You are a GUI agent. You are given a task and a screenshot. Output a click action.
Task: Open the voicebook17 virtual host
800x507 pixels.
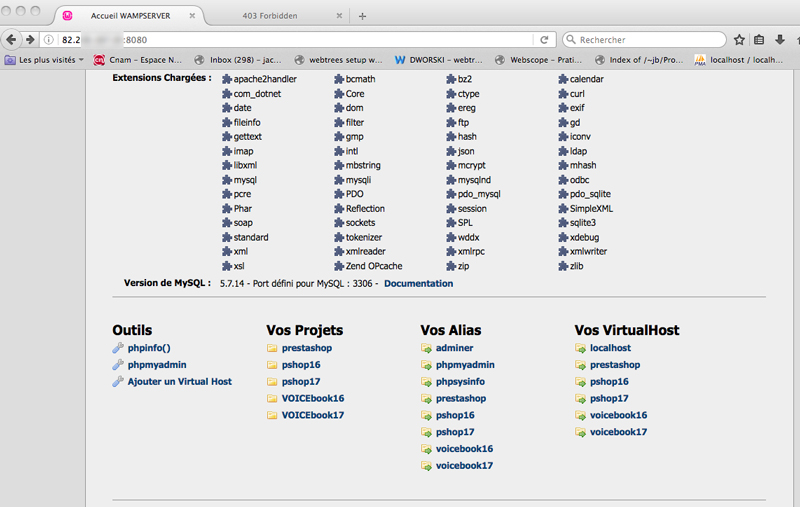click(618, 432)
